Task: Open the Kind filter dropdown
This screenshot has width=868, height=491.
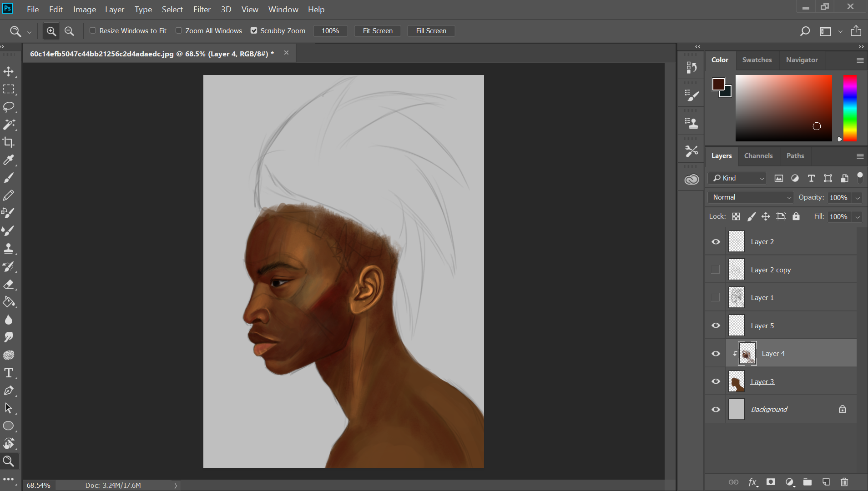Action: pos(737,178)
